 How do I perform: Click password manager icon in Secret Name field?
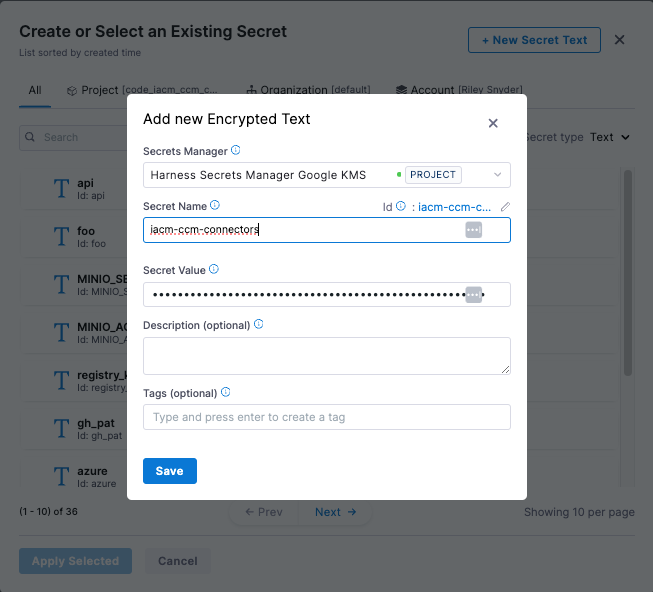[x=473, y=230]
